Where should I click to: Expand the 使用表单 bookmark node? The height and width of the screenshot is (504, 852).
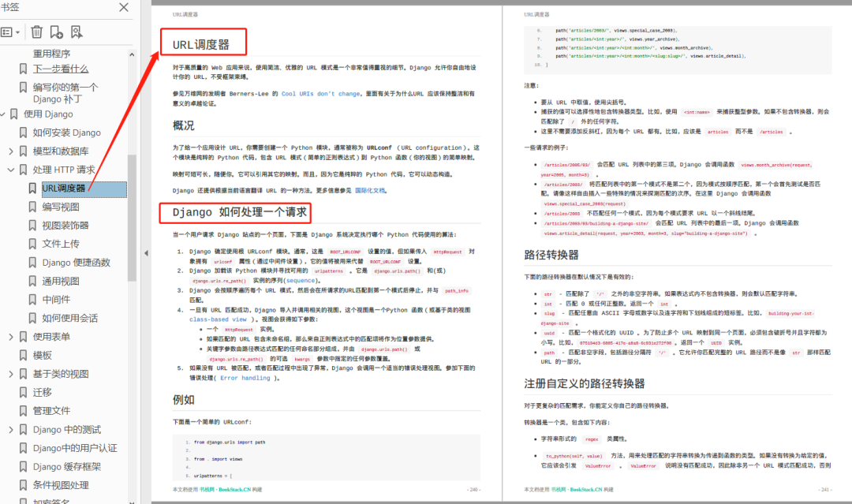(11, 337)
